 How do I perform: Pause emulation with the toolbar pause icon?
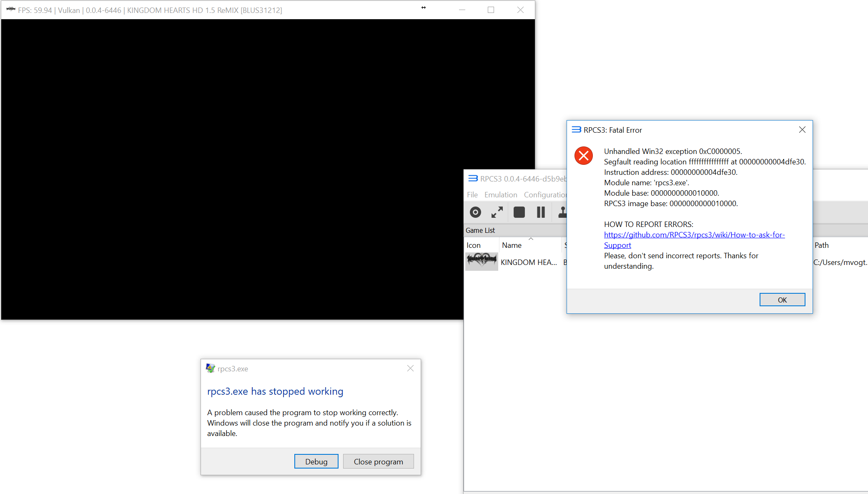(541, 212)
